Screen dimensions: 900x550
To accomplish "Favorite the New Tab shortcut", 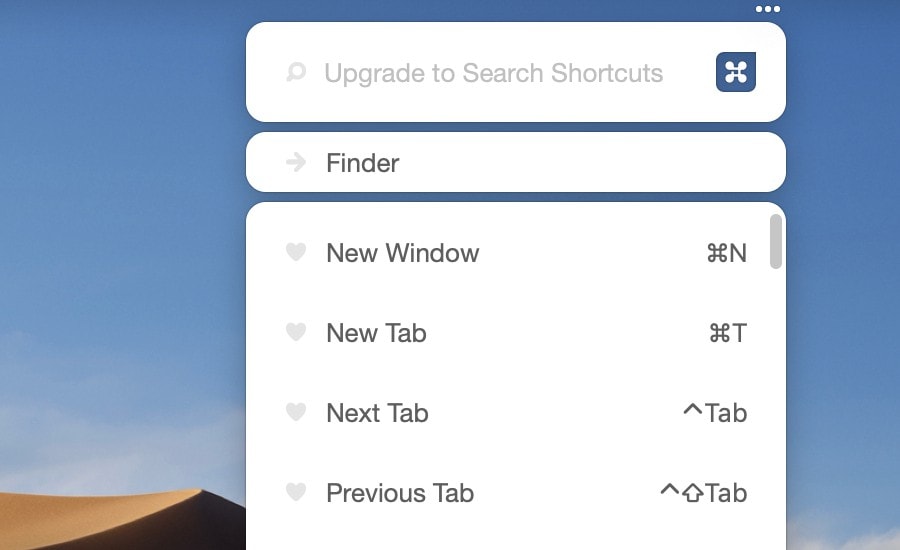I will [296, 332].
